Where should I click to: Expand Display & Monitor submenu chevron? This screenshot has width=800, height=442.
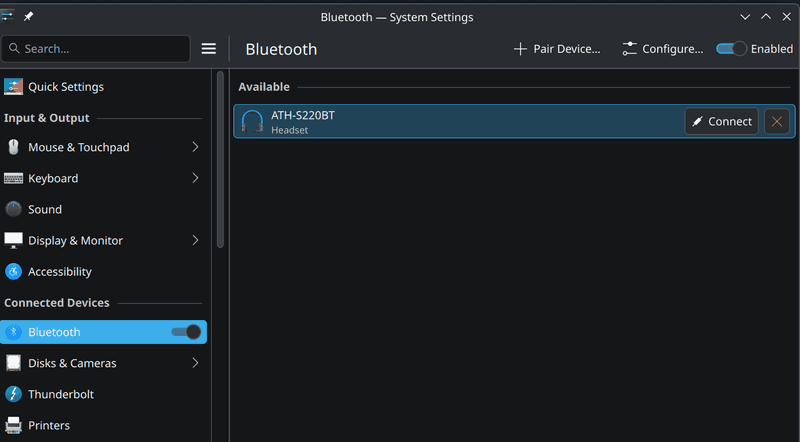click(195, 240)
